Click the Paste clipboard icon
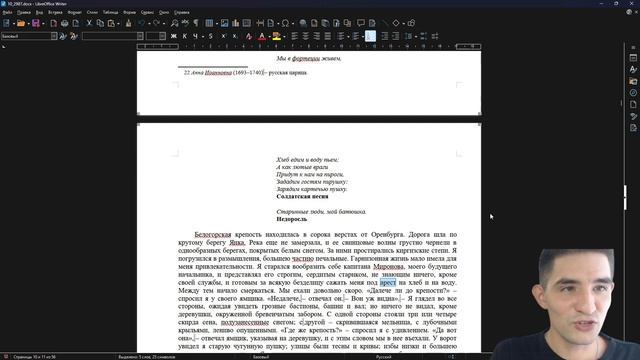The width and height of the screenshot is (640, 360). pyautogui.click(x=111, y=23)
